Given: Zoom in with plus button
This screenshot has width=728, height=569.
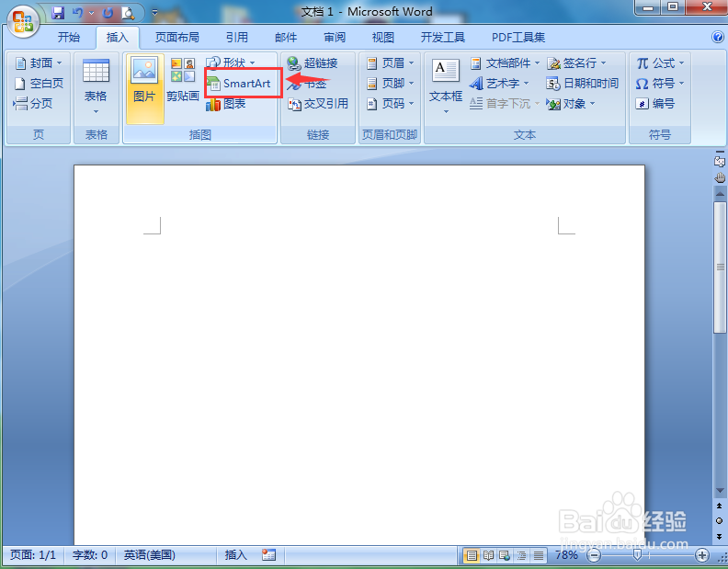Looking at the screenshot, I should 702,555.
